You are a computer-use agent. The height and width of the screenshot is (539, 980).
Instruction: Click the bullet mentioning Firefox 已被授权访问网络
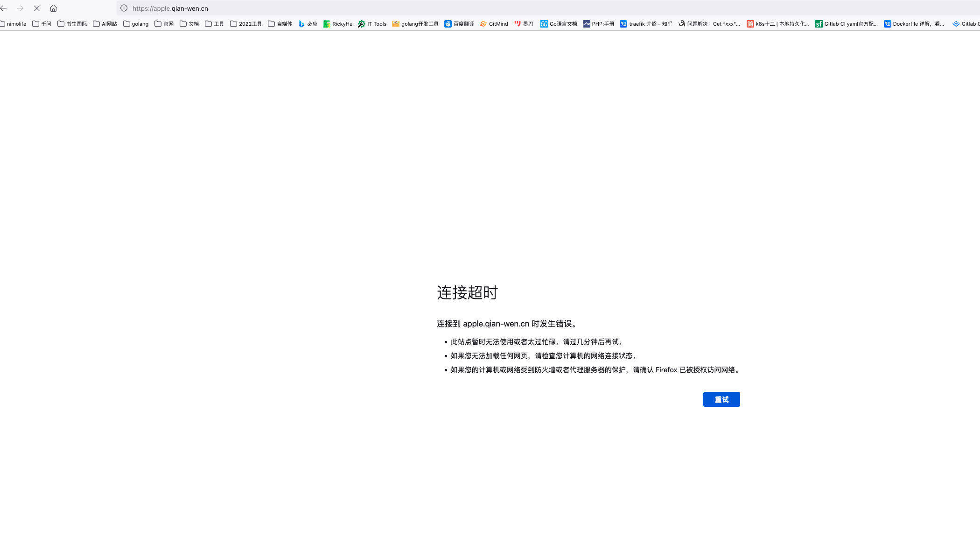click(x=596, y=370)
